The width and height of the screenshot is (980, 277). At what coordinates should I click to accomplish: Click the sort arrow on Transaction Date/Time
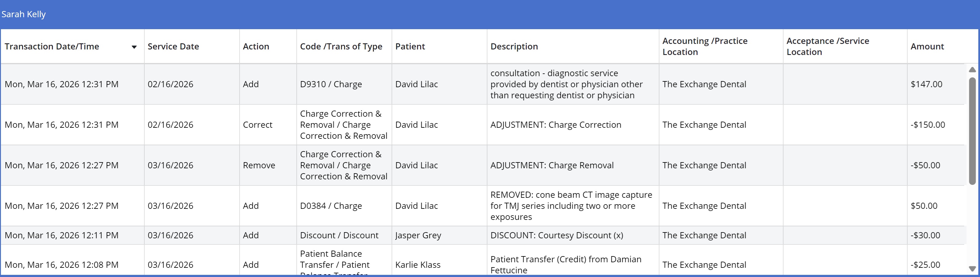pos(134,47)
